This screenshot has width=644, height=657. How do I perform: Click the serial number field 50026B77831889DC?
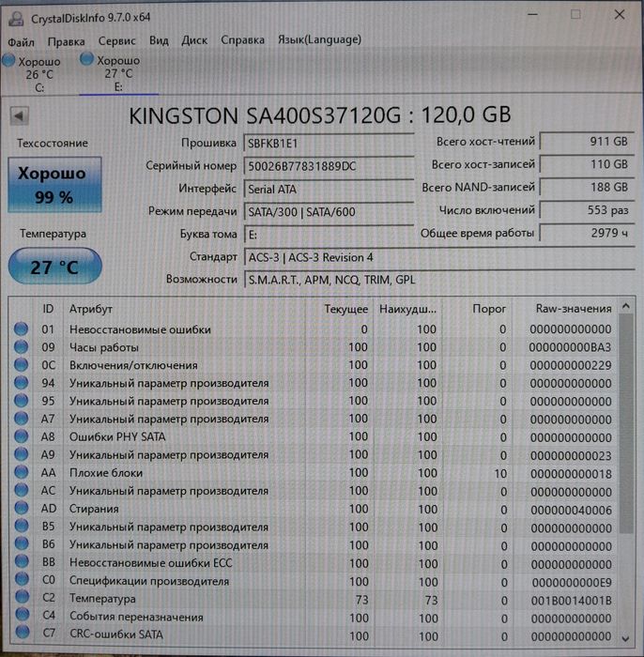329,166
